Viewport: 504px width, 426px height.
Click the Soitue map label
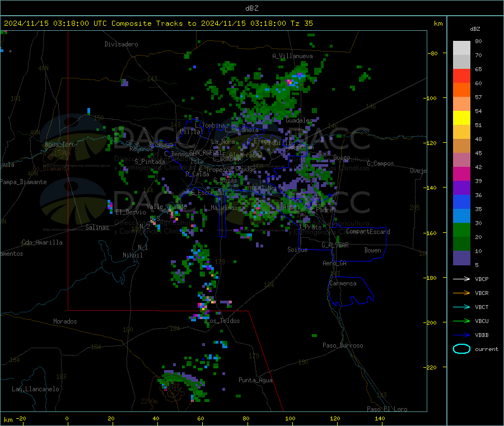point(297,250)
